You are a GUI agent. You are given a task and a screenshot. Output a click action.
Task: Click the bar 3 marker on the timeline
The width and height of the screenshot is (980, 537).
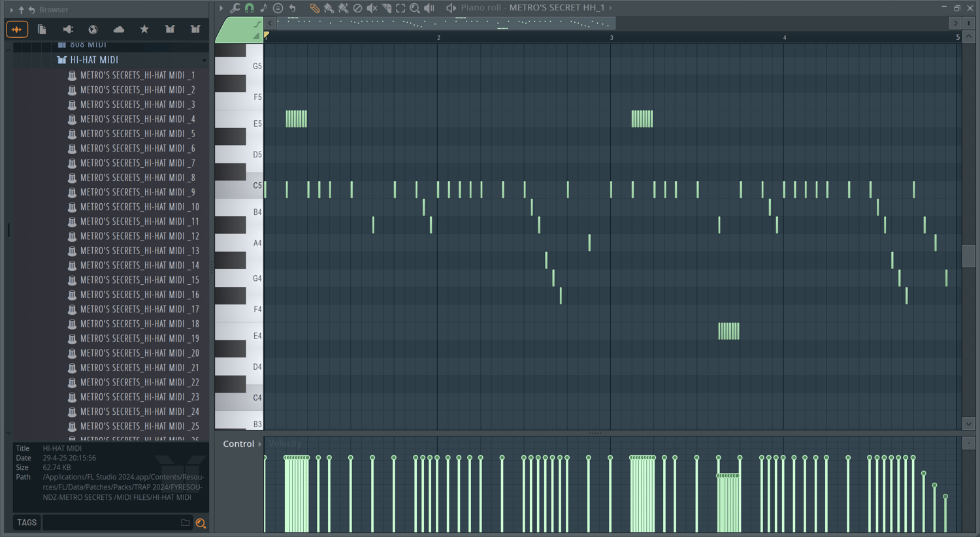click(x=612, y=38)
